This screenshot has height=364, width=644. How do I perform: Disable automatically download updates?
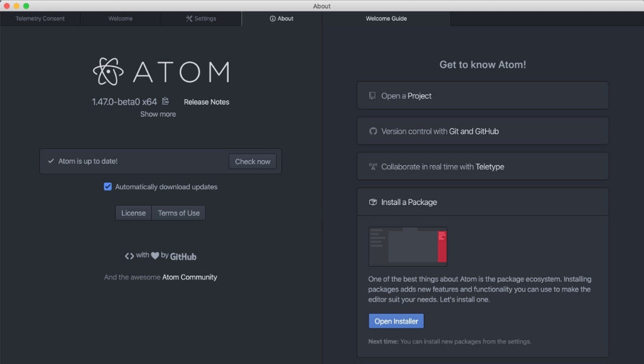click(x=108, y=187)
